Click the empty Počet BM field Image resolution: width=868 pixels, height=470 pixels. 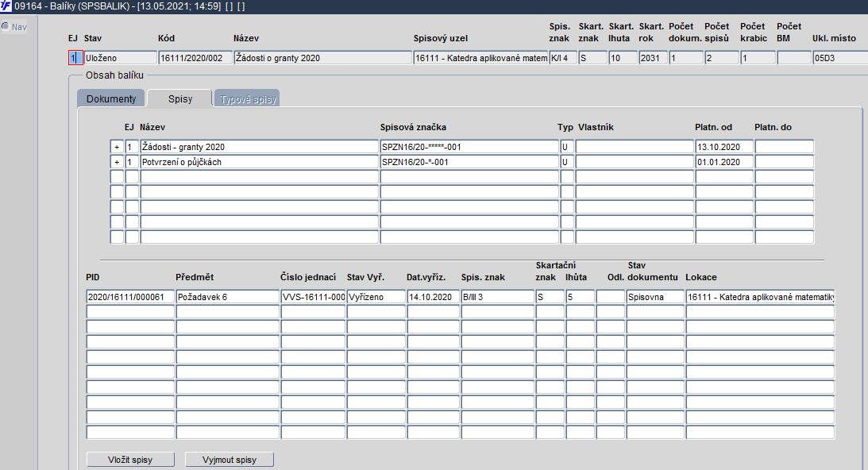pos(794,58)
